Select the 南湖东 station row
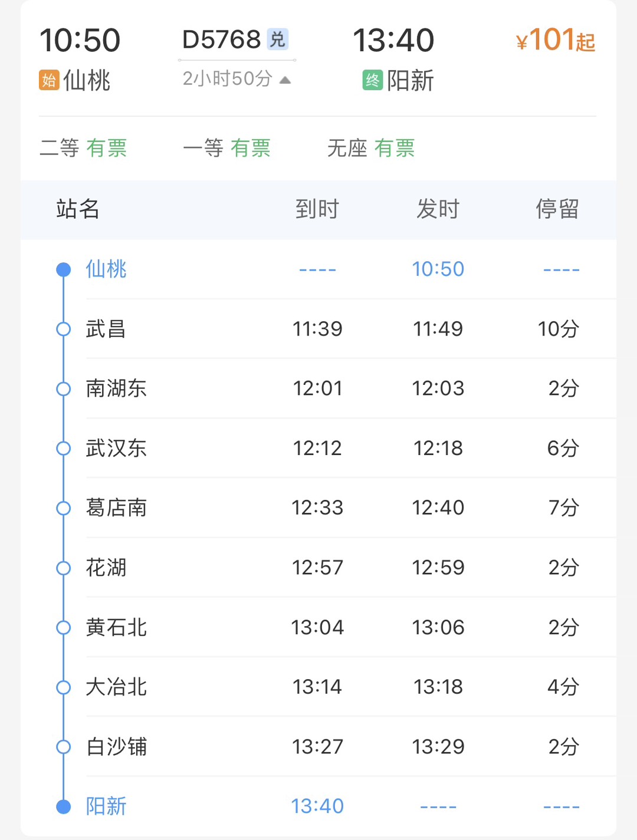Screen dimensions: 637x840 [x=318, y=388]
